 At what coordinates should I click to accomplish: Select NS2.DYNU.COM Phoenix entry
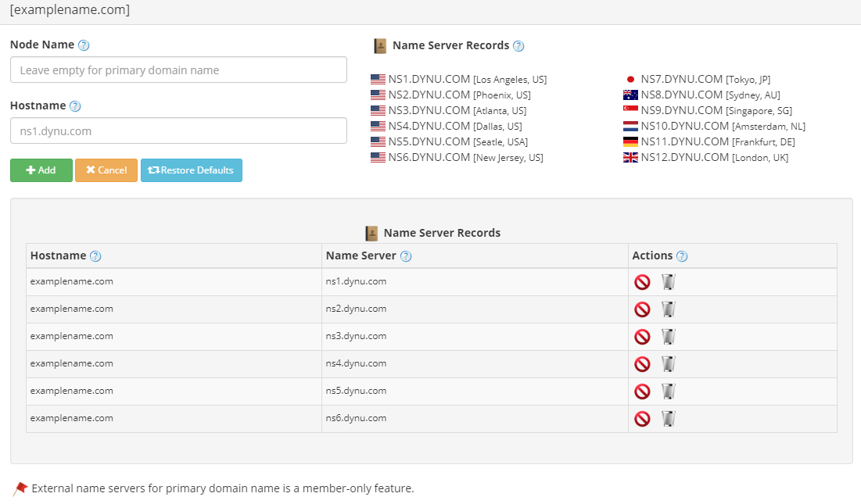click(450, 95)
